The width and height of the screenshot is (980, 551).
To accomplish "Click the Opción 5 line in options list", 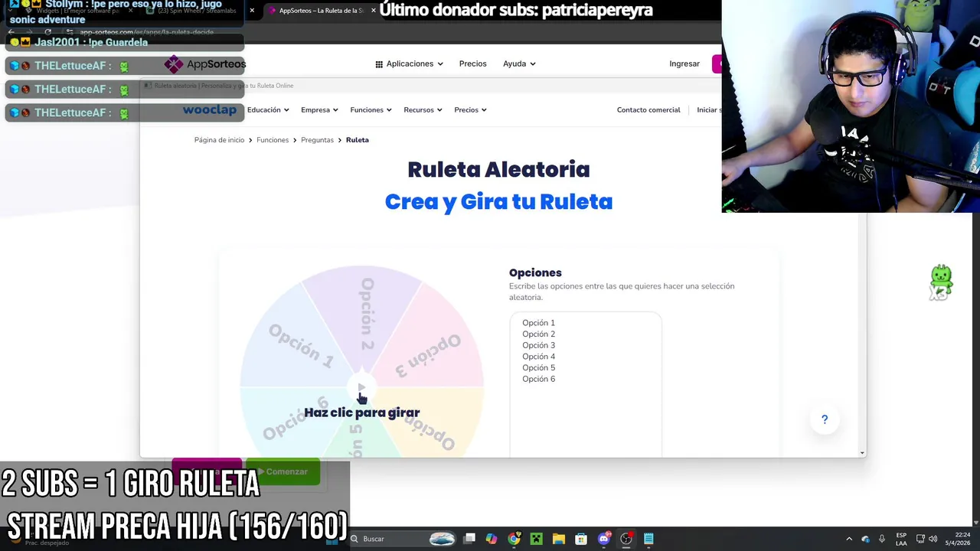I will pyautogui.click(x=538, y=368).
